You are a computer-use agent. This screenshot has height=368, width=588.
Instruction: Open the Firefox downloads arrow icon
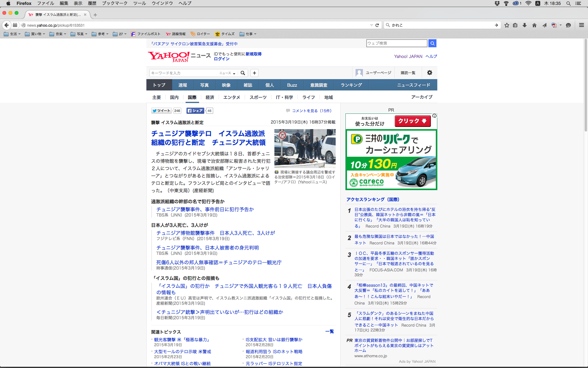tap(525, 25)
